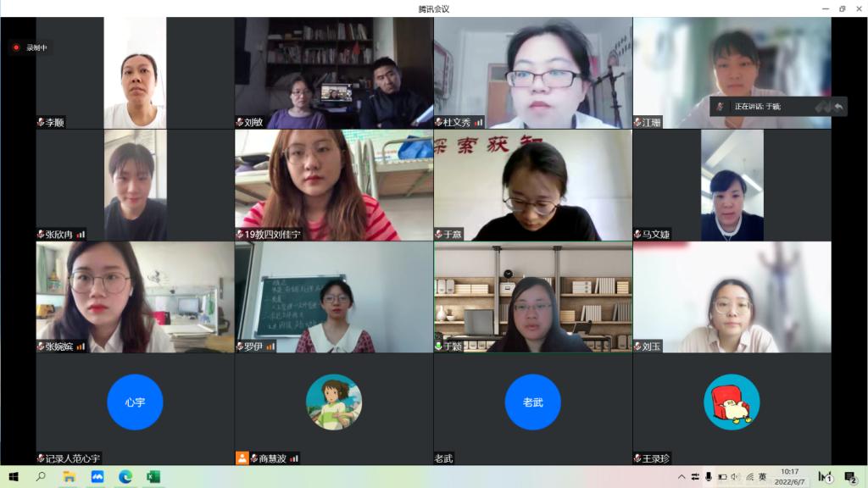Switch the 英 input method indicator
868x488 pixels.
[763, 476]
